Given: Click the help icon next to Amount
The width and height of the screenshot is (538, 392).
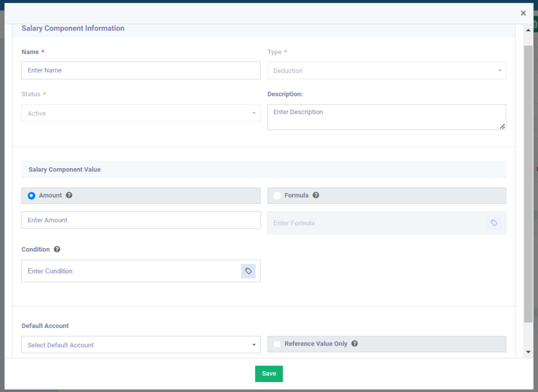Looking at the screenshot, I should 69,195.
